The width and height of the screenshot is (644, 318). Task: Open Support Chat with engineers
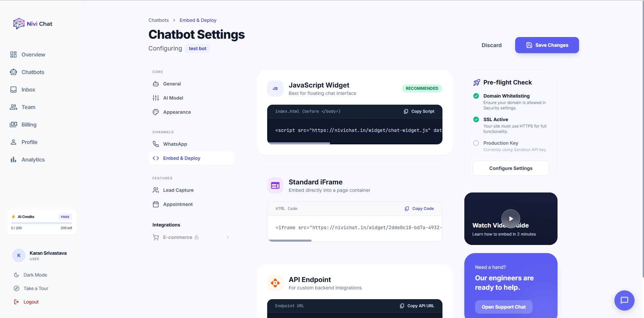[x=504, y=307]
